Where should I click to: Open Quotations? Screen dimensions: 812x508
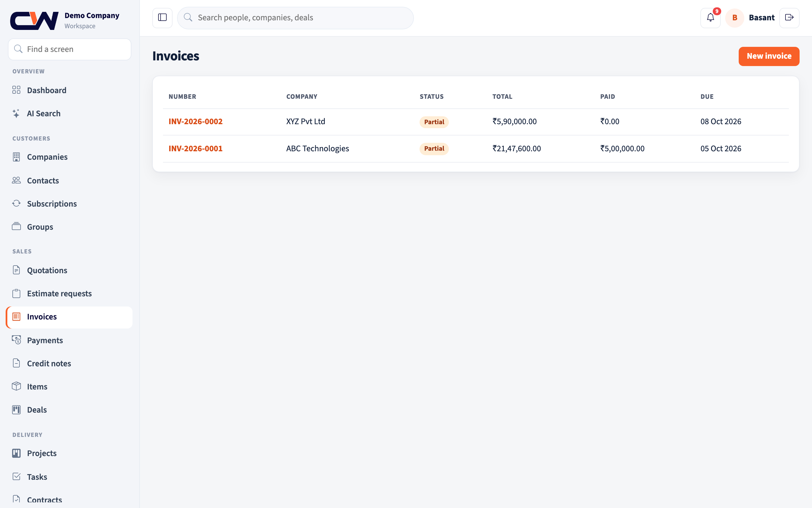[x=69, y=270]
